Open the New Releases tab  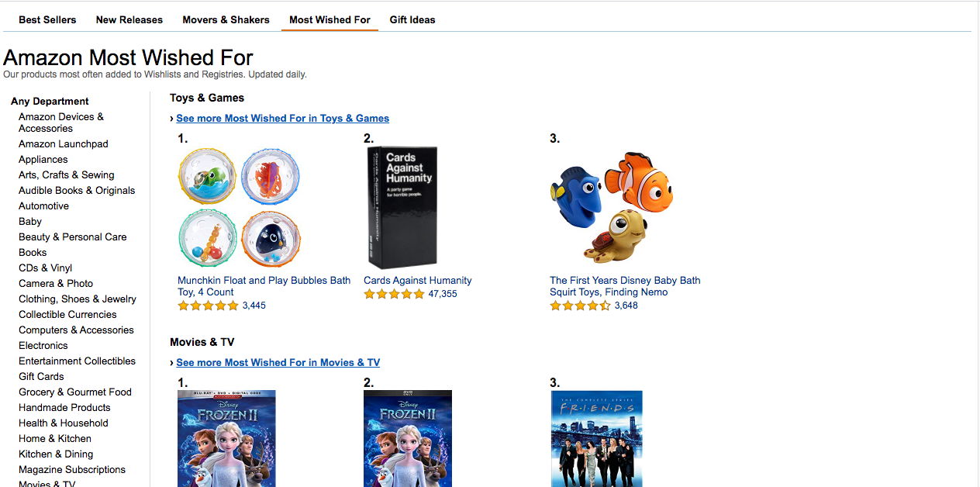[x=129, y=19]
